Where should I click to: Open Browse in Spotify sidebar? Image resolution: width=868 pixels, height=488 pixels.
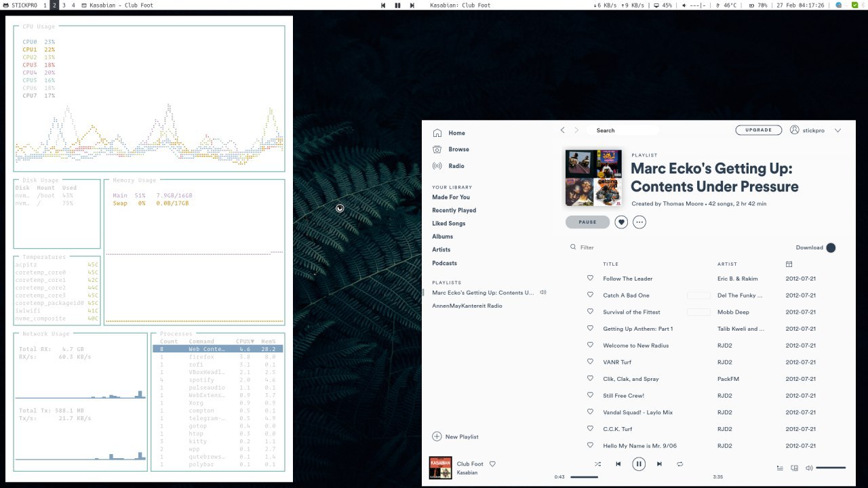(451, 149)
